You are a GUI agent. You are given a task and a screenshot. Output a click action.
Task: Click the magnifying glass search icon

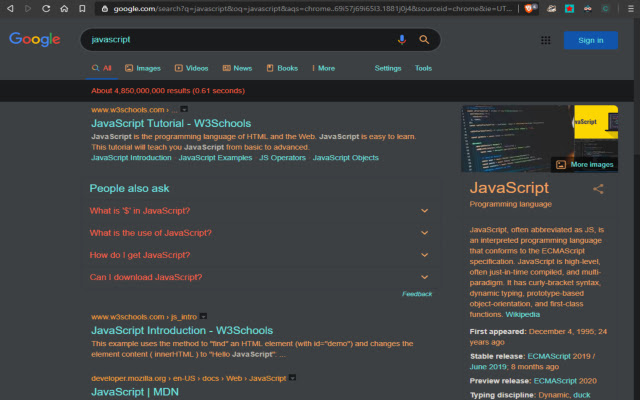pos(424,40)
